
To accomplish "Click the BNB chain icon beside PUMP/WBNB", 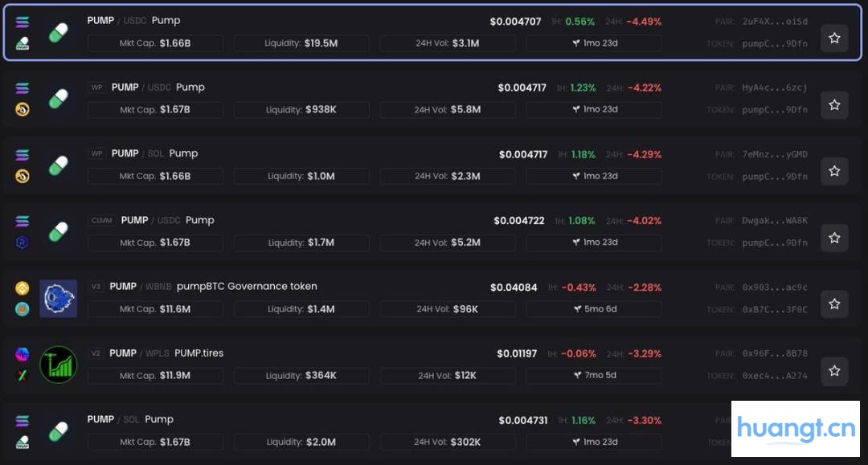I will click(x=23, y=288).
